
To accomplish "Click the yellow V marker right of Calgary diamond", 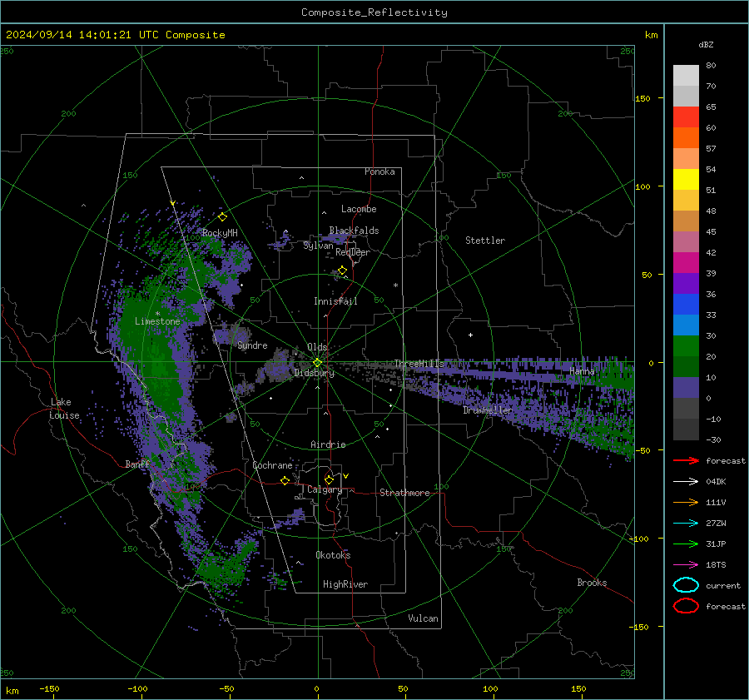I will (x=346, y=476).
